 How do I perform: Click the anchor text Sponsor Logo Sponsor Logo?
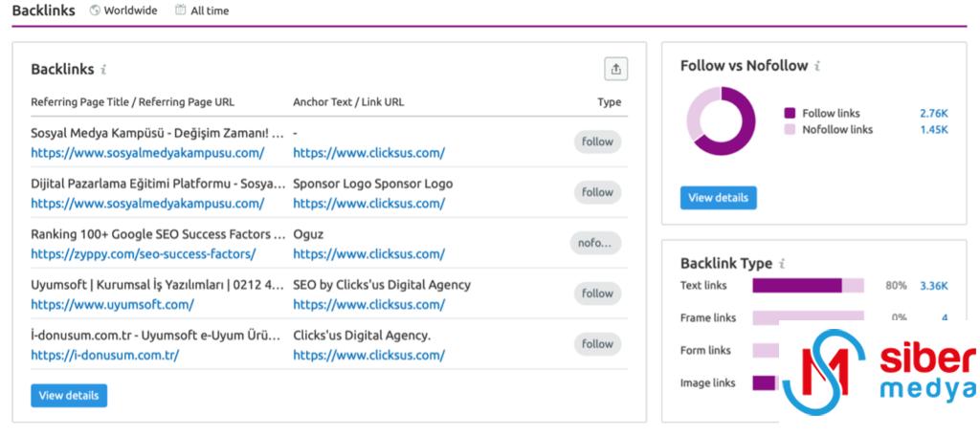(373, 185)
